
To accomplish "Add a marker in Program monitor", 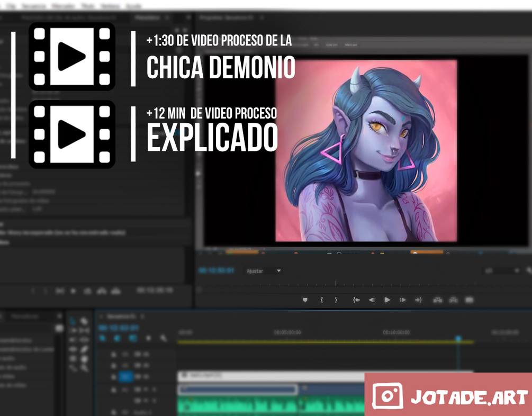I will click(x=305, y=300).
